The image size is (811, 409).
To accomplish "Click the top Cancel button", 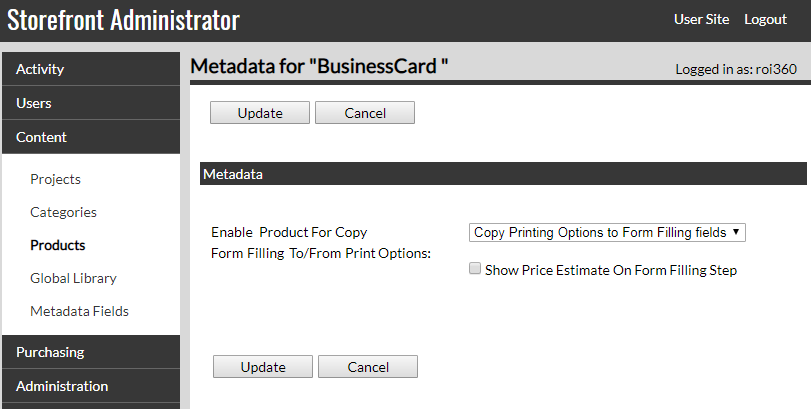I will pyautogui.click(x=365, y=113).
